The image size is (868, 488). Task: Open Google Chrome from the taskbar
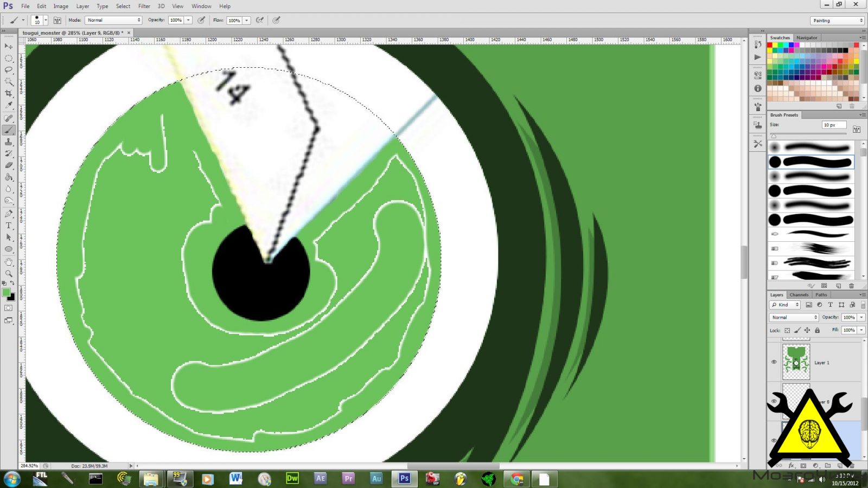[516, 478]
